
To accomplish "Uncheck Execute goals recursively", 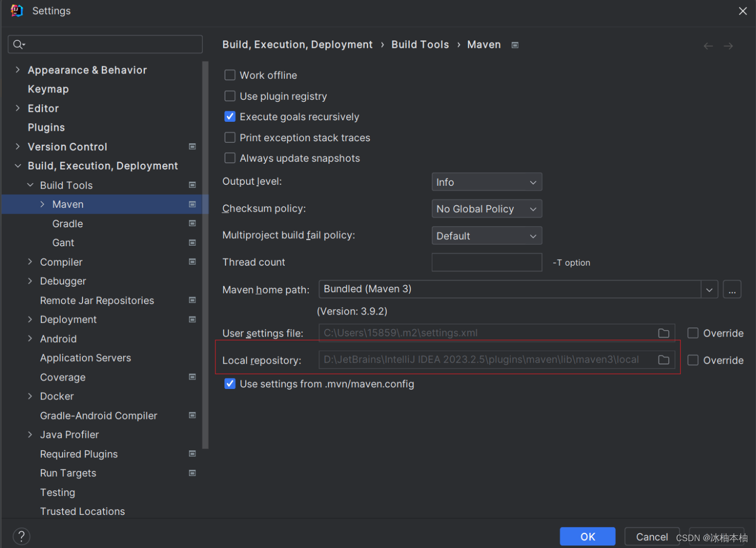I will (230, 117).
